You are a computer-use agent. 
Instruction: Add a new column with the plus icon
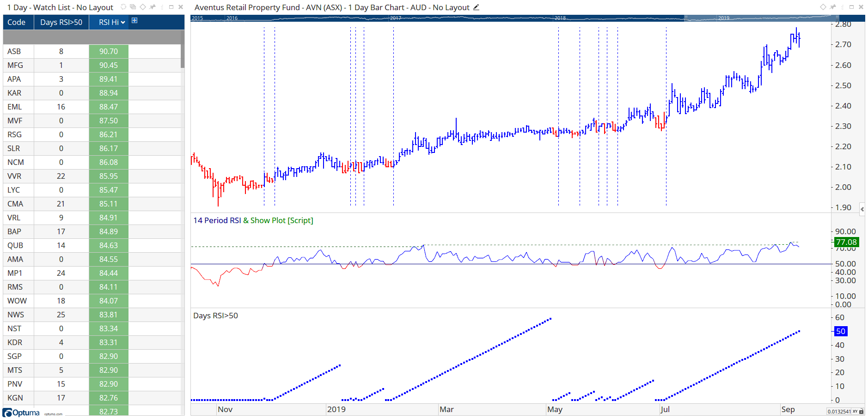134,20
